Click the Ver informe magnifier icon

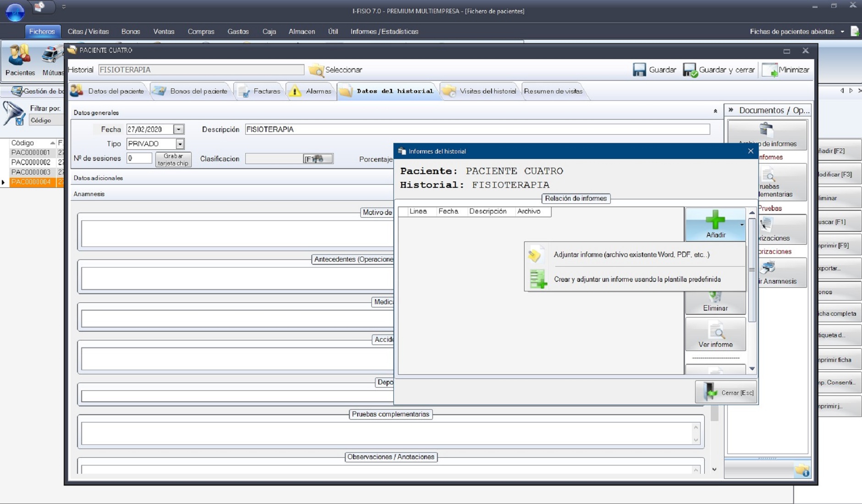click(716, 331)
